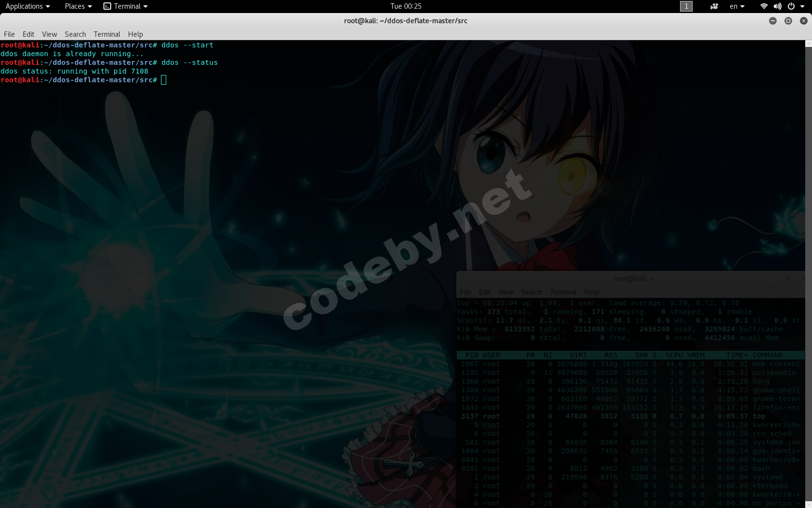The image size is (812, 508).
Task: Click the 'ddos --status' command text
Action: [189, 62]
